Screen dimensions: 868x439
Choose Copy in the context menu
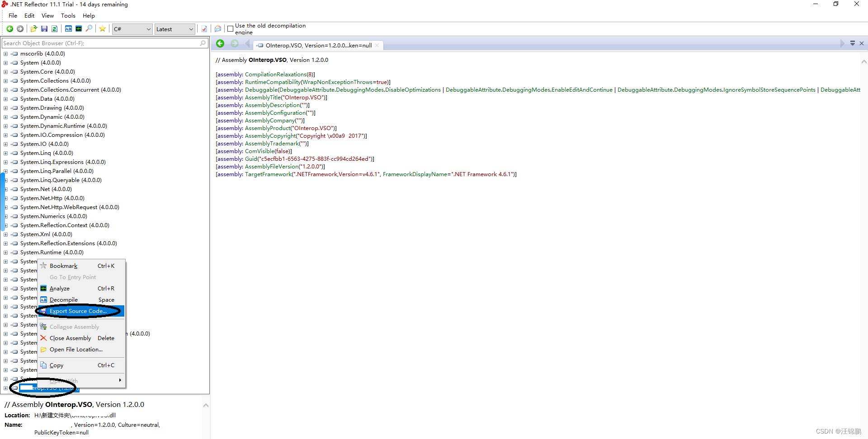click(81, 365)
